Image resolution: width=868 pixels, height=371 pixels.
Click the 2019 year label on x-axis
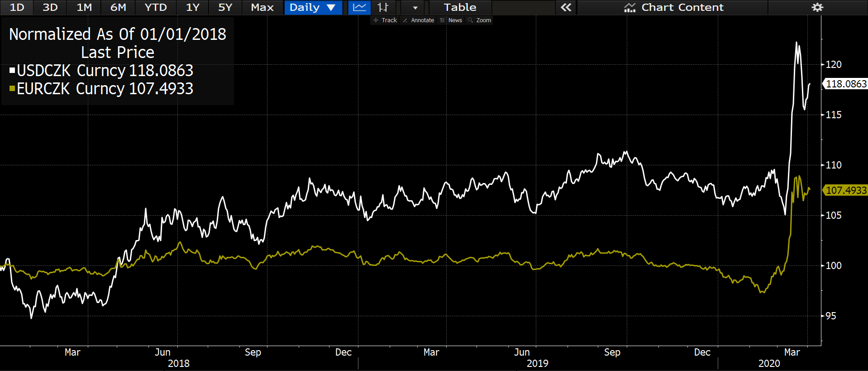[538, 363]
